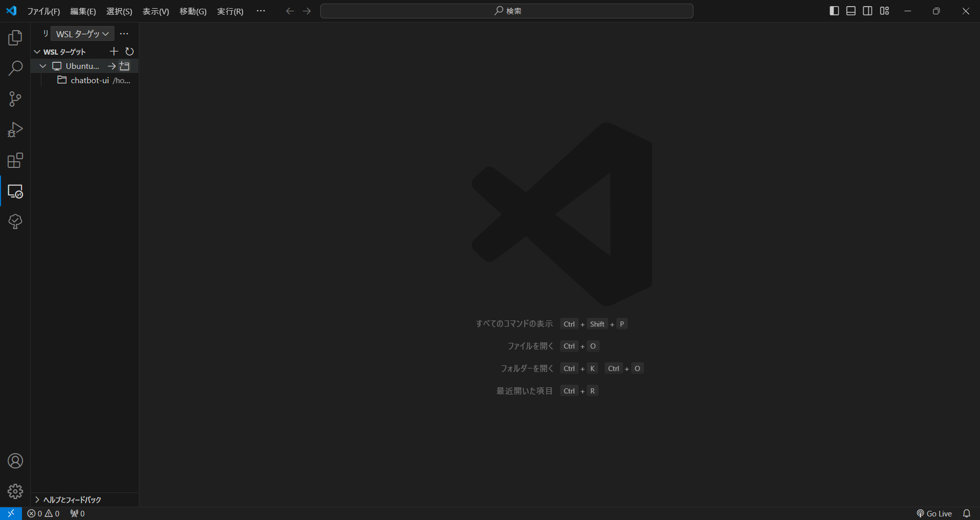Go back in navigation history
The width and height of the screenshot is (980, 520).
coord(290,11)
